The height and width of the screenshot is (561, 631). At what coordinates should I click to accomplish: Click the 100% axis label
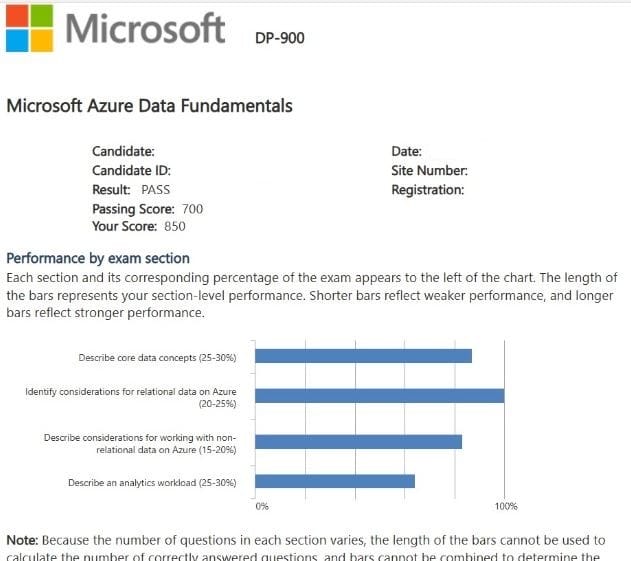[x=505, y=507]
